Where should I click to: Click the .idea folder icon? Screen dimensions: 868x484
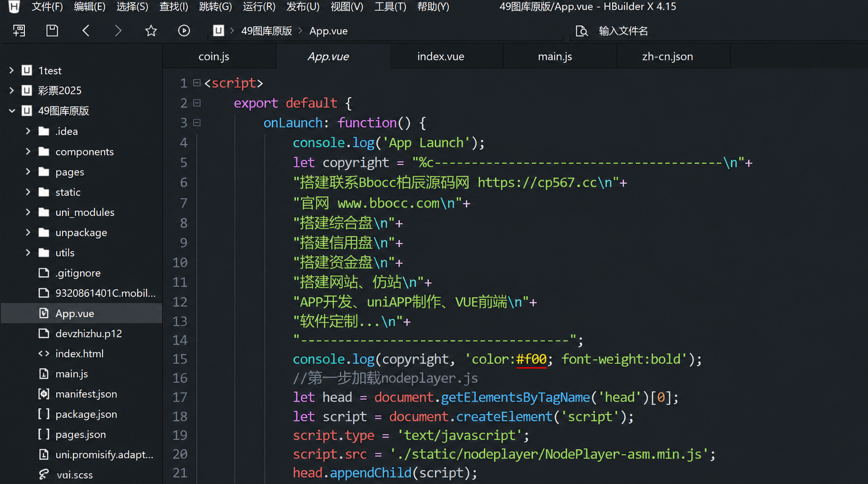[x=44, y=131]
